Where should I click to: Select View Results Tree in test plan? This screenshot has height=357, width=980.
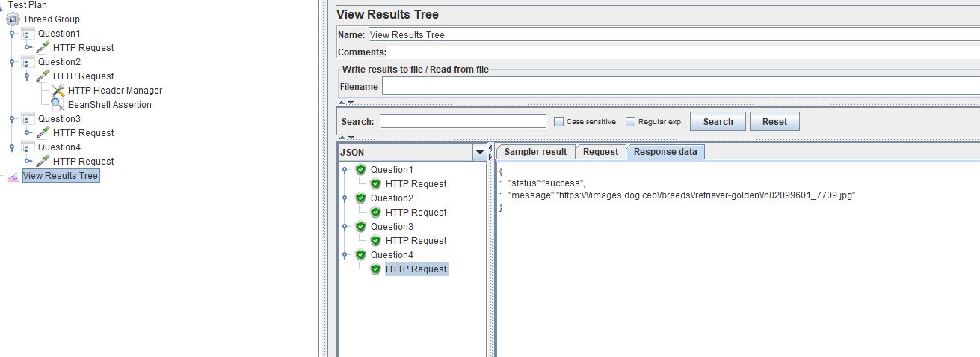pyautogui.click(x=61, y=176)
